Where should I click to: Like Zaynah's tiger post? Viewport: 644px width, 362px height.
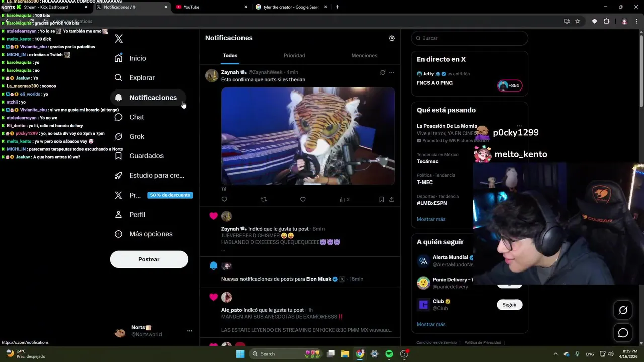303,200
